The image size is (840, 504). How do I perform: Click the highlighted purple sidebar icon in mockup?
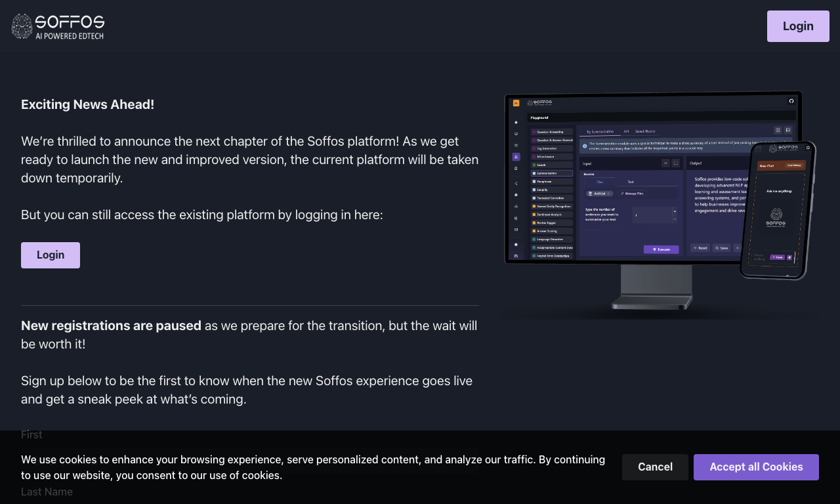(516, 157)
